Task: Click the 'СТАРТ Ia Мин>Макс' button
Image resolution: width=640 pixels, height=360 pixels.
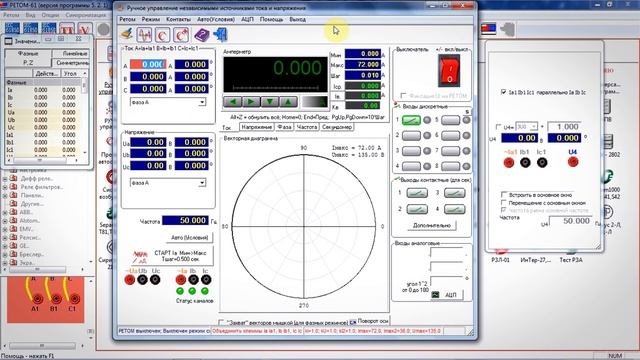Action: [172, 256]
